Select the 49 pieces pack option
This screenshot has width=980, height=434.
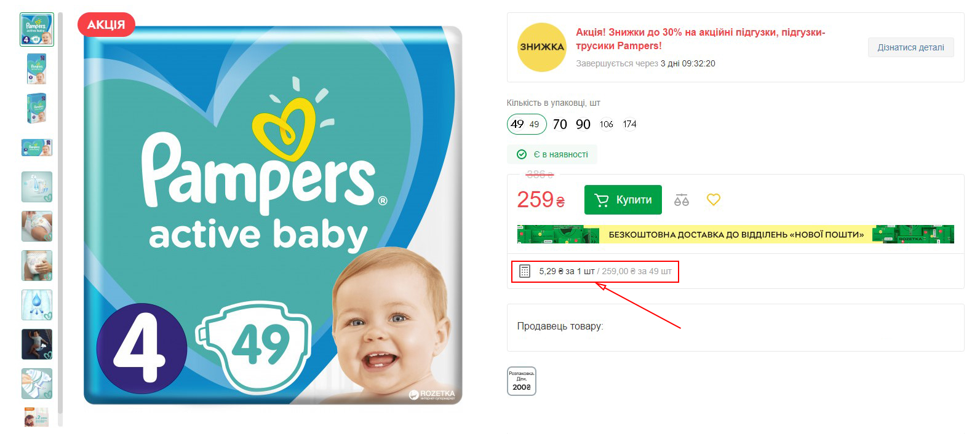(x=527, y=124)
